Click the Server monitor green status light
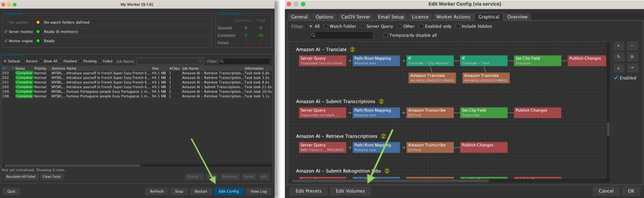Image resolution: width=644 pixels, height=198 pixels. pos(38,31)
